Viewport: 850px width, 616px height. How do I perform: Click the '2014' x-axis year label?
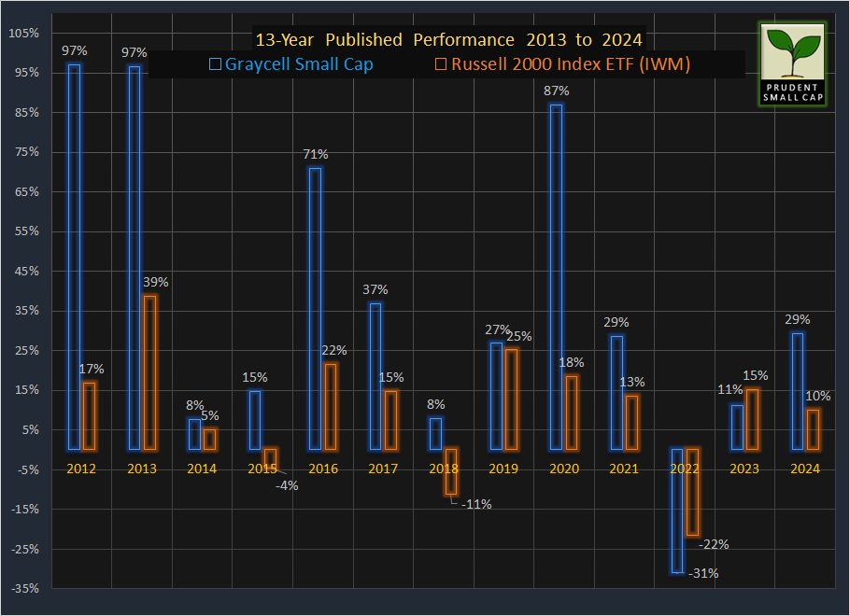(202, 469)
